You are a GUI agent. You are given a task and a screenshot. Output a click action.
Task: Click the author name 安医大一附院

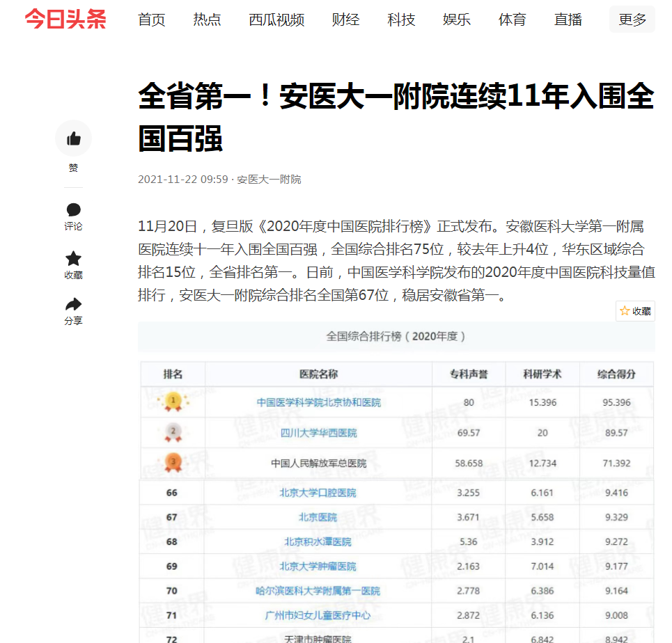269,180
